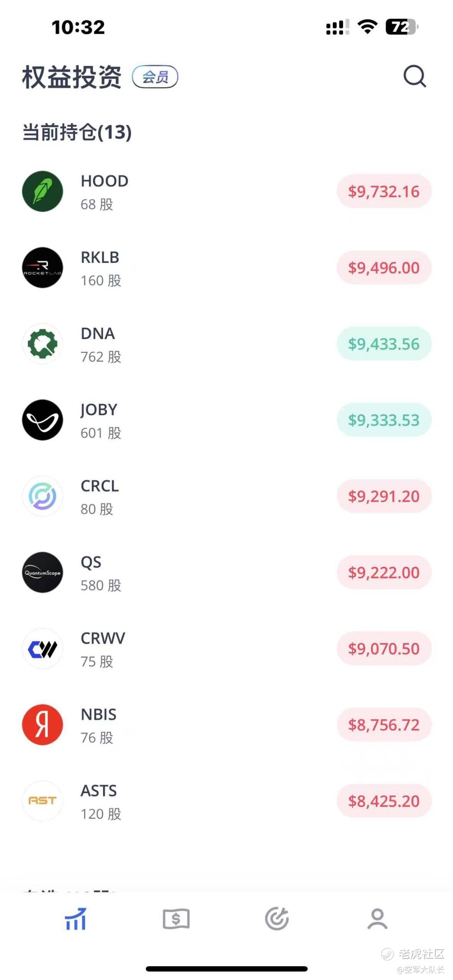This screenshot has height=980, width=453.
Task: Tap the JOBY $9,333.53 value pill
Action: [x=384, y=420]
